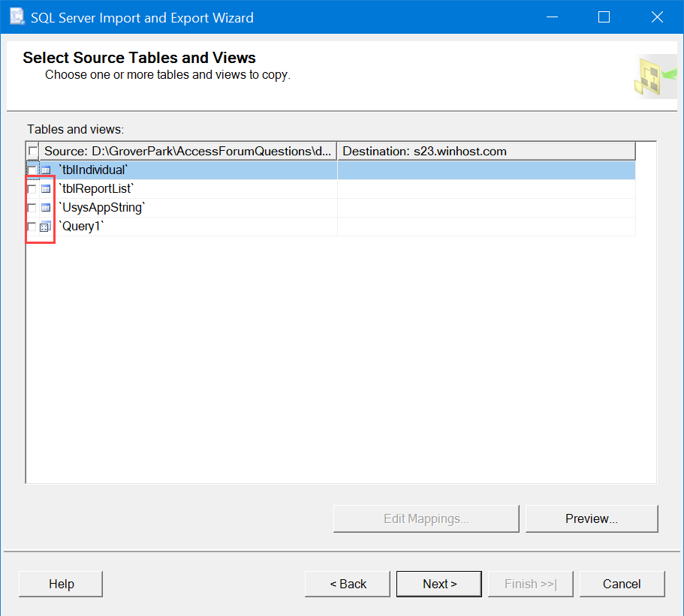Click the tblReportList table icon
This screenshot has width=684, height=616.
(x=45, y=189)
